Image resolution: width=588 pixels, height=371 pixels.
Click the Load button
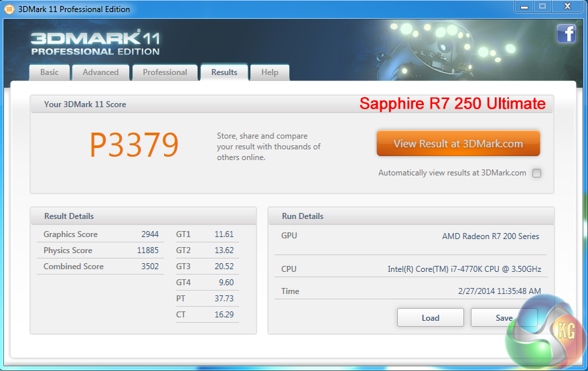[x=431, y=317]
